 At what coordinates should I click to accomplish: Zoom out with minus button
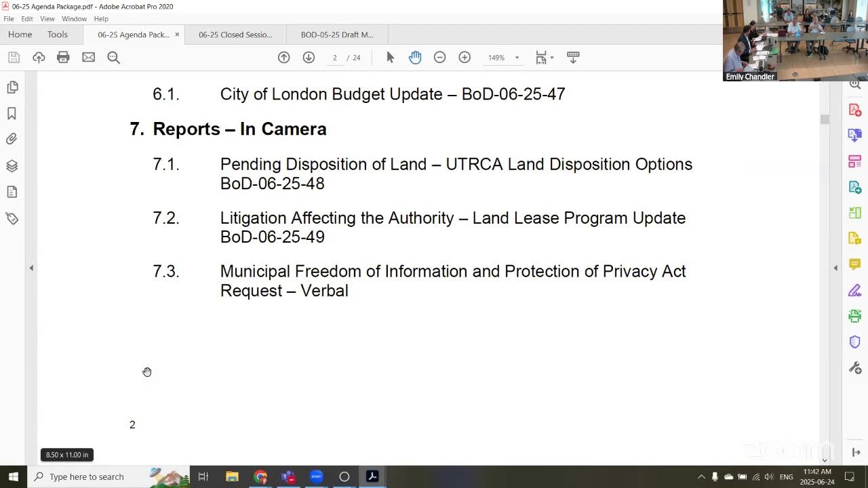(x=439, y=58)
